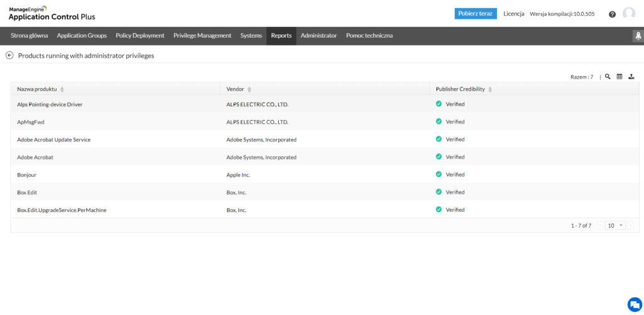Click the back arrow beside the report title

coord(9,55)
